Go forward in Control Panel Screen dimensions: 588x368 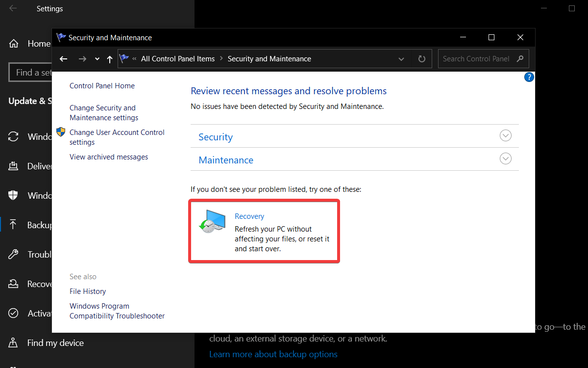point(82,59)
